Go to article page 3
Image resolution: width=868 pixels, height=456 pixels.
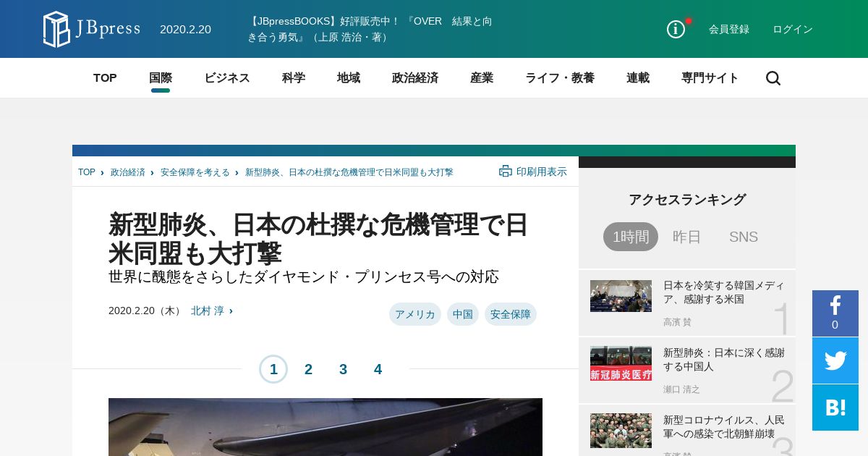coord(343,369)
